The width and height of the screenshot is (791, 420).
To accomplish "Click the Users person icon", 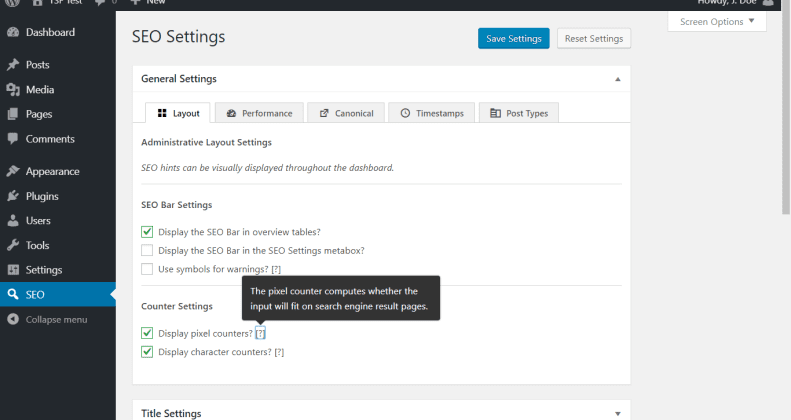I will (x=13, y=220).
